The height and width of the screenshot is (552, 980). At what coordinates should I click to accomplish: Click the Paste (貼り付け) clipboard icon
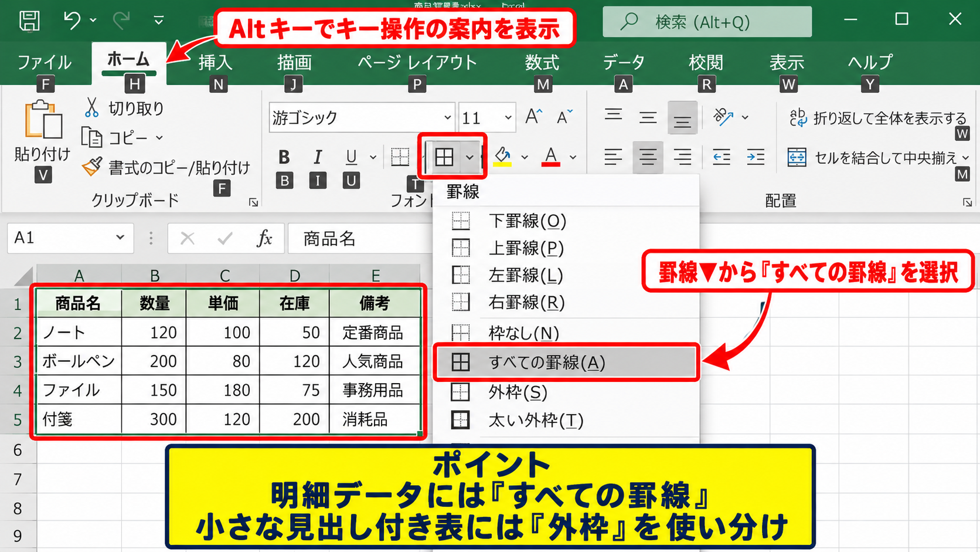(43, 120)
